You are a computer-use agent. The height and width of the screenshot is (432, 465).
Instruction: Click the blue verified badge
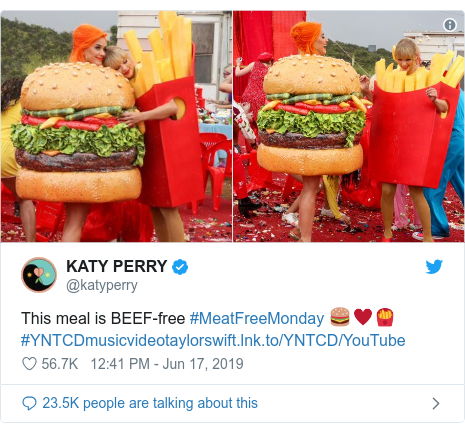[x=180, y=267]
